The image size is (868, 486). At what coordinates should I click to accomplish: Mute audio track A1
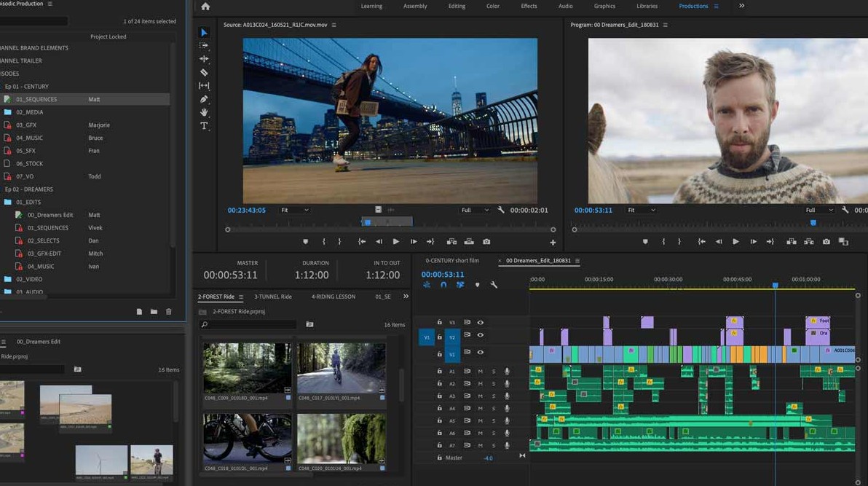click(480, 372)
